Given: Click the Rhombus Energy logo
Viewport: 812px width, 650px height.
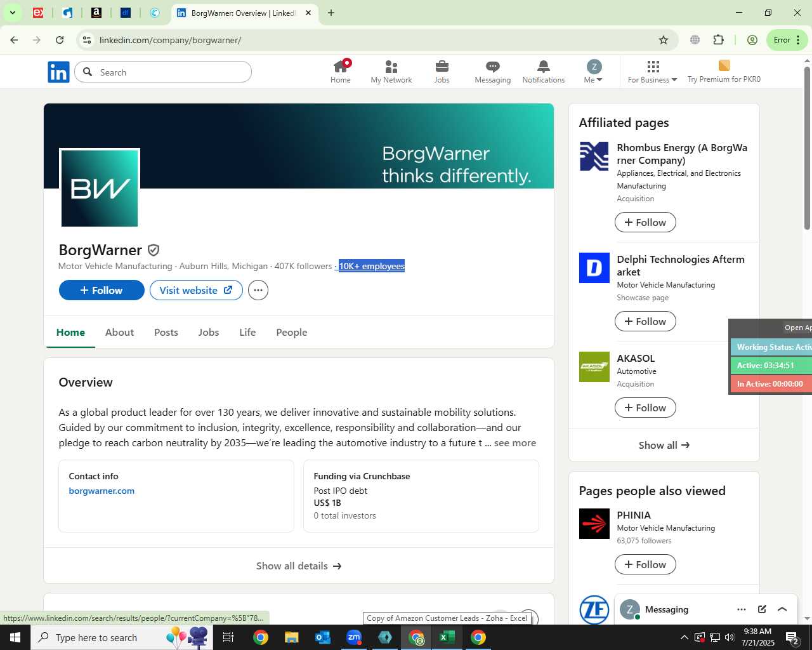Looking at the screenshot, I should [x=594, y=156].
